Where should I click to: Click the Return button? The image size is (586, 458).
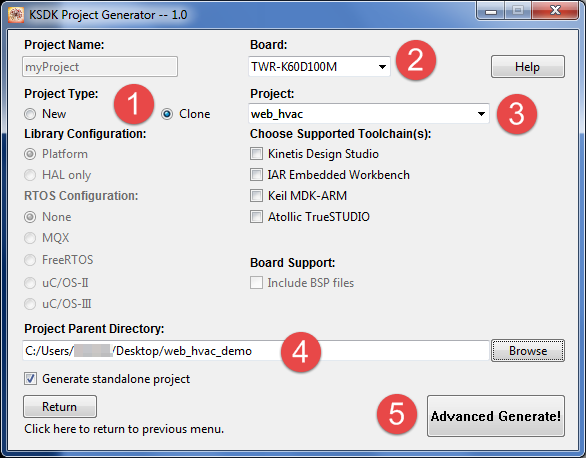(x=60, y=406)
